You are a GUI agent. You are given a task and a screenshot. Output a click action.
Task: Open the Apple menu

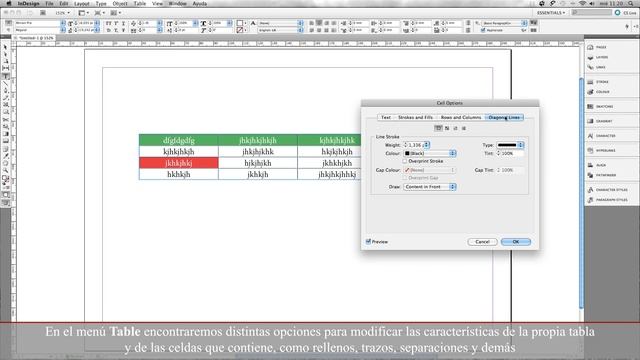(x=9, y=3)
